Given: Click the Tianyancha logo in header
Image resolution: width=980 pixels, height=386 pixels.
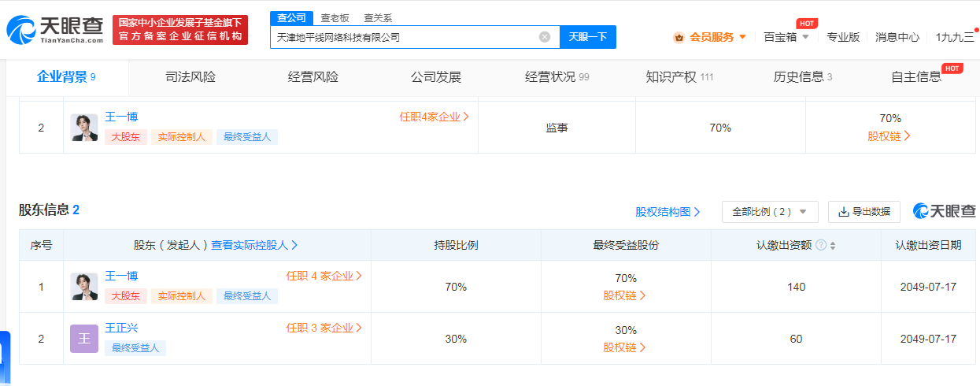Looking at the screenshot, I should (x=55, y=29).
